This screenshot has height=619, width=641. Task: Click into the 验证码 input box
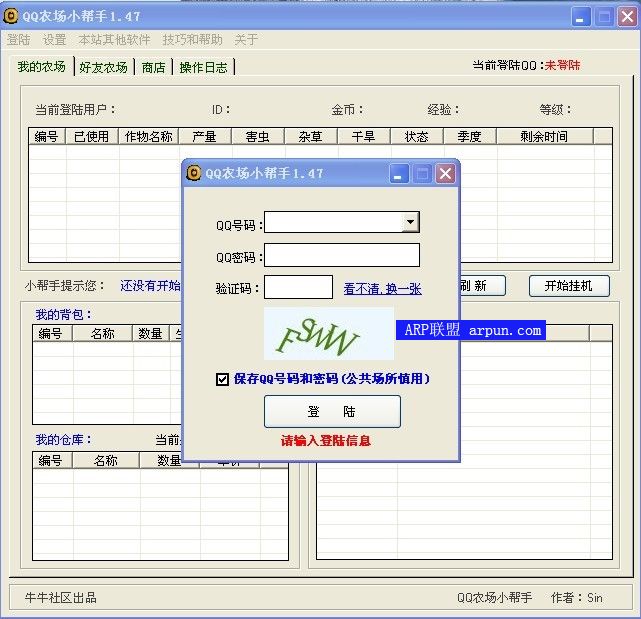tap(298, 287)
